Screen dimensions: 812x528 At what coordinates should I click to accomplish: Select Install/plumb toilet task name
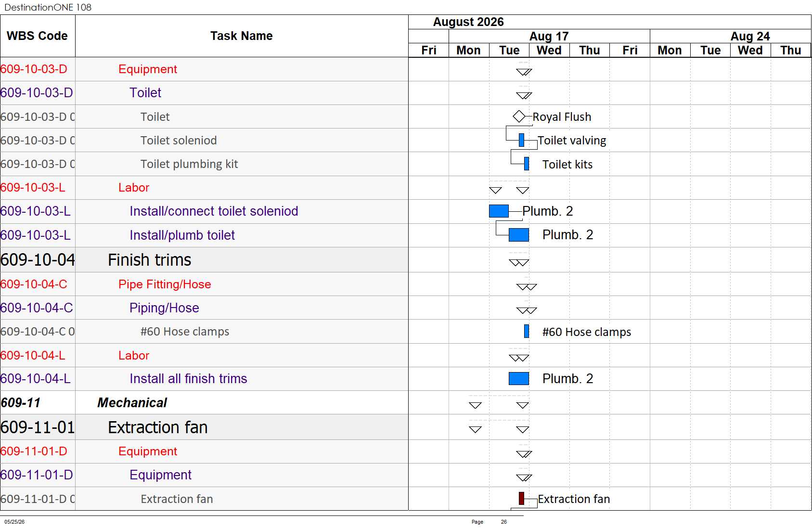point(182,235)
